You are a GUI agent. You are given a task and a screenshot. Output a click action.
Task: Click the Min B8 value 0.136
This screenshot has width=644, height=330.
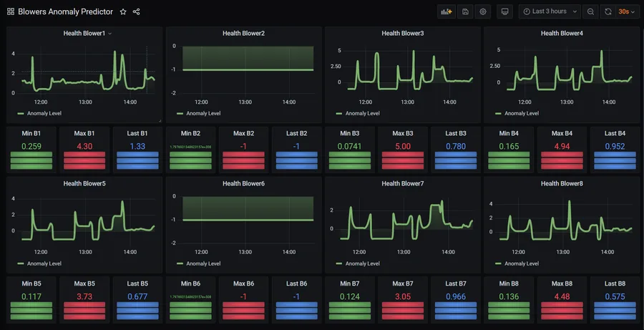pyautogui.click(x=509, y=296)
